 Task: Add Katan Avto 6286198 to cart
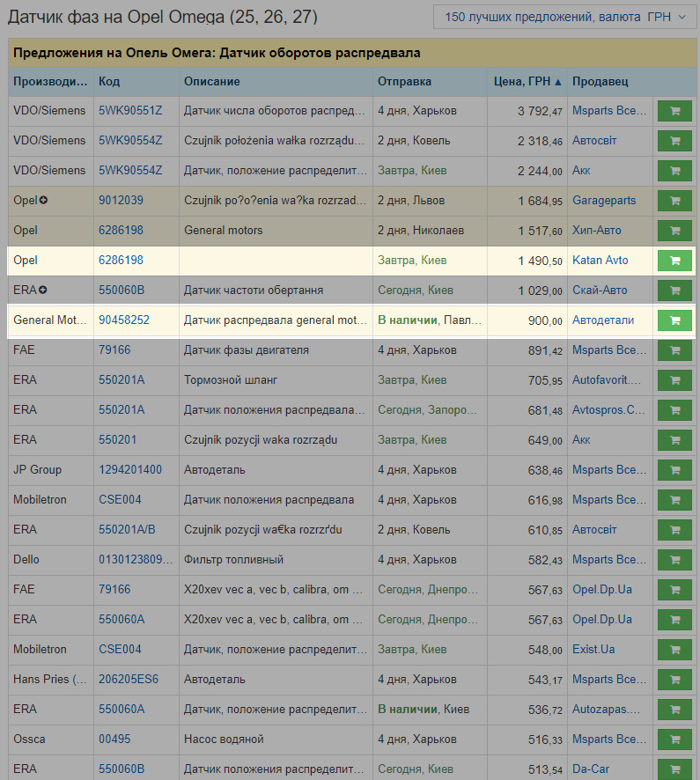(674, 261)
